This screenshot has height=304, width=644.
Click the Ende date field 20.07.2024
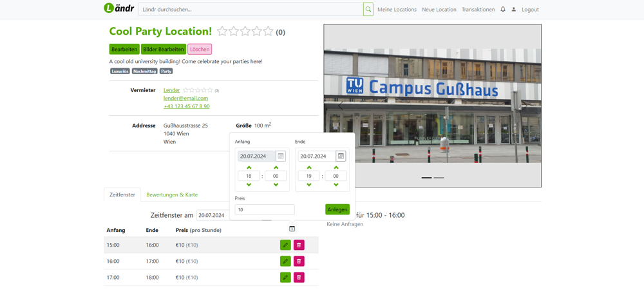(317, 156)
